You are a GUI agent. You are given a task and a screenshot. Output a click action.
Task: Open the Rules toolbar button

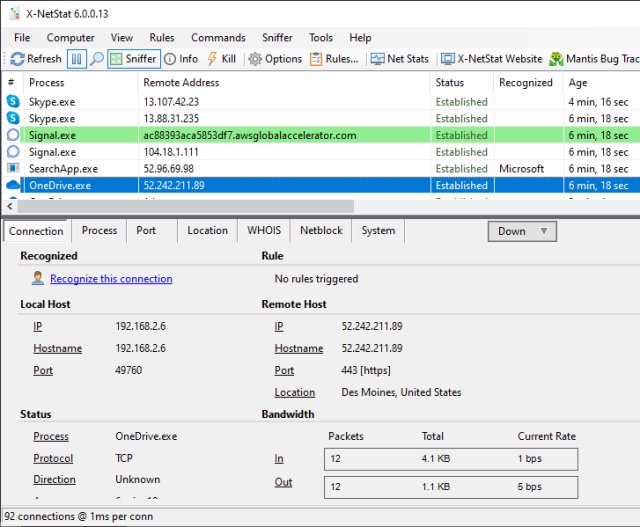click(x=334, y=59)
